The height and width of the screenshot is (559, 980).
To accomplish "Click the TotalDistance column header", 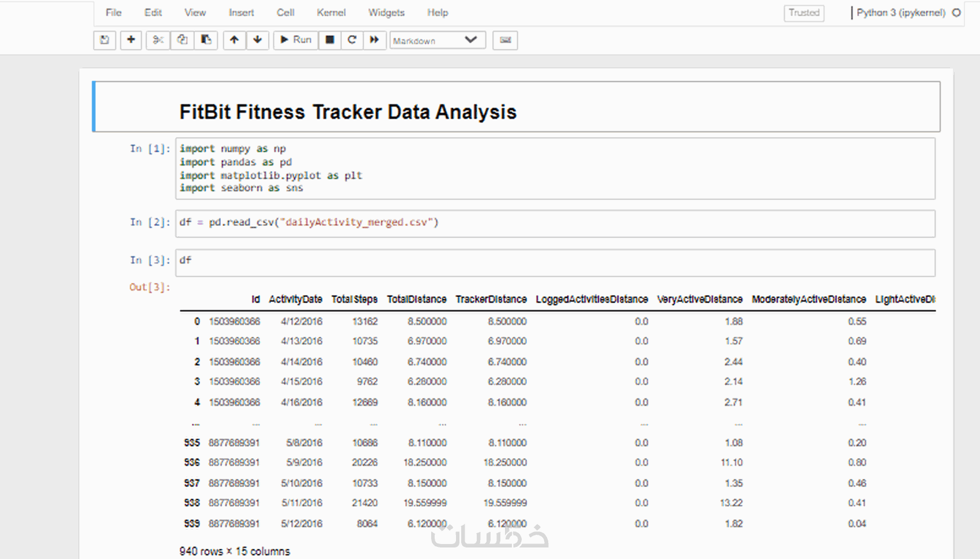I will tap(416, 299).
